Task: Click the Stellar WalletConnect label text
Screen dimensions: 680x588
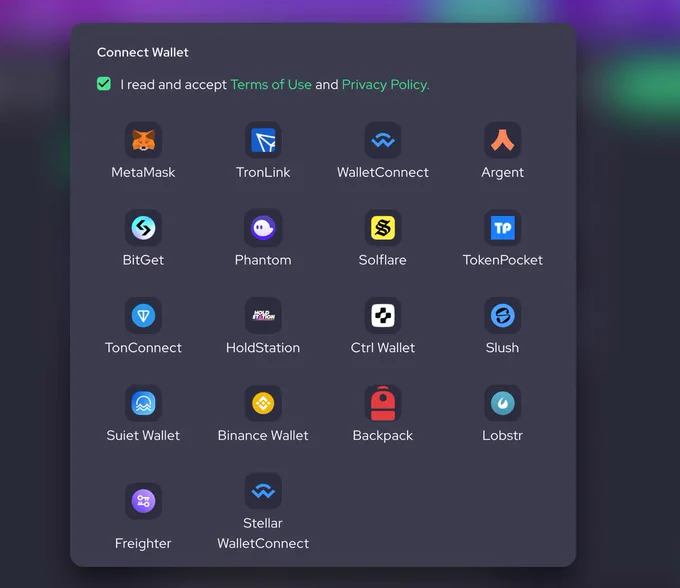Action: tap(263, 533)
